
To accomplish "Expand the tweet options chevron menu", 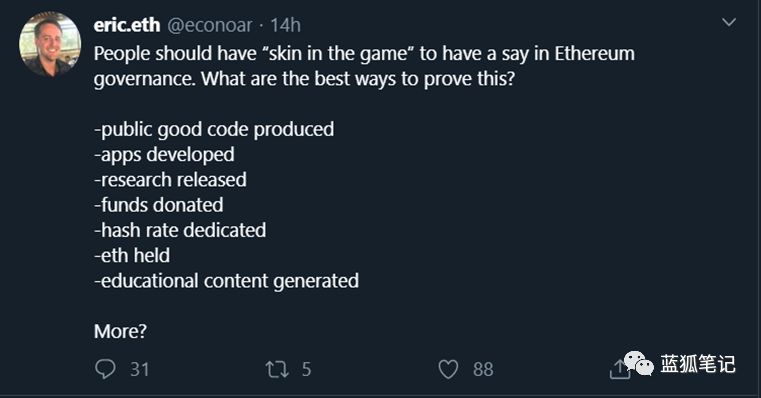I will [729, 22].
